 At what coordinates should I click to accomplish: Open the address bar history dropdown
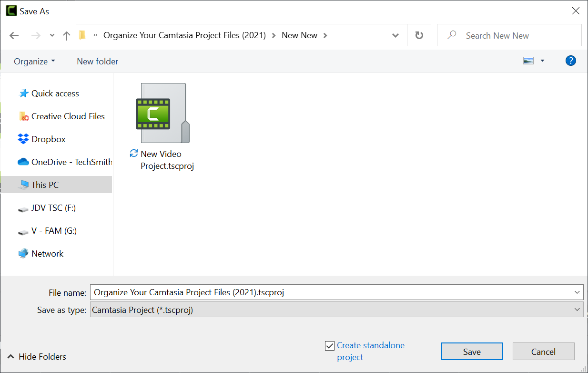click(x=395, y=35)
